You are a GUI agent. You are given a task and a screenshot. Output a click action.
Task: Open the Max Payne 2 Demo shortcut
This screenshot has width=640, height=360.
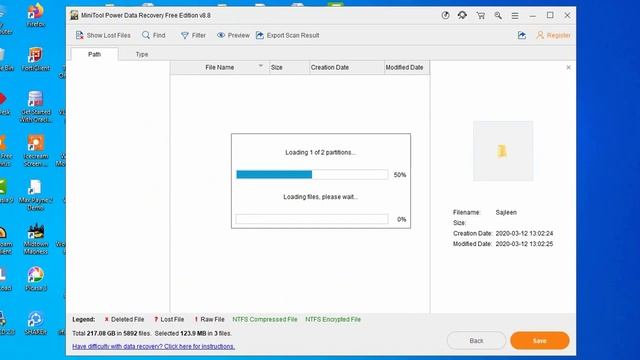36,195
